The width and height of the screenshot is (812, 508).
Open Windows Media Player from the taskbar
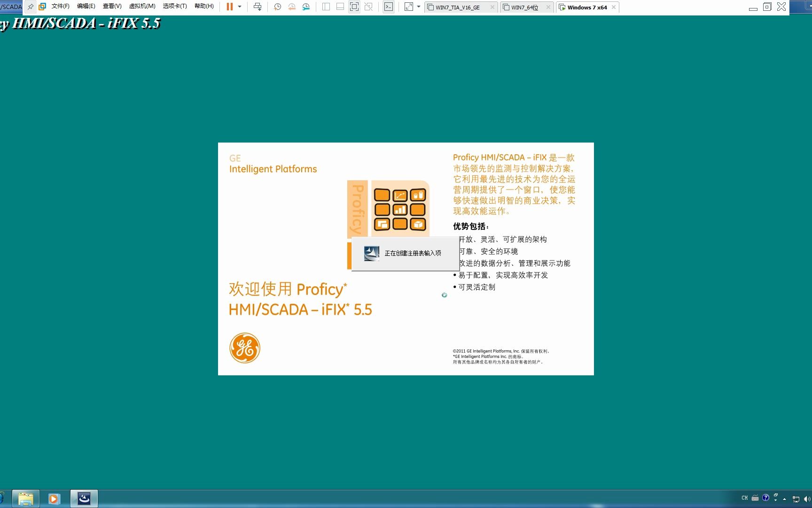[54, 499]
